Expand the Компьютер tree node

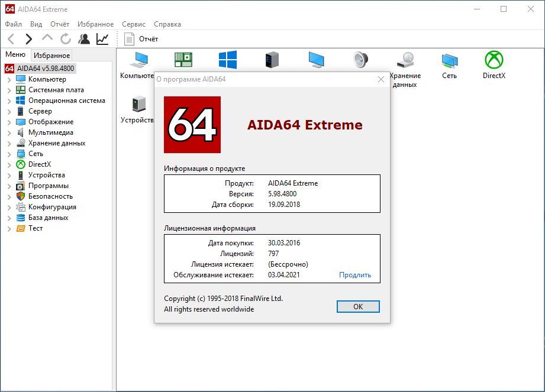[x=9, y=79]
